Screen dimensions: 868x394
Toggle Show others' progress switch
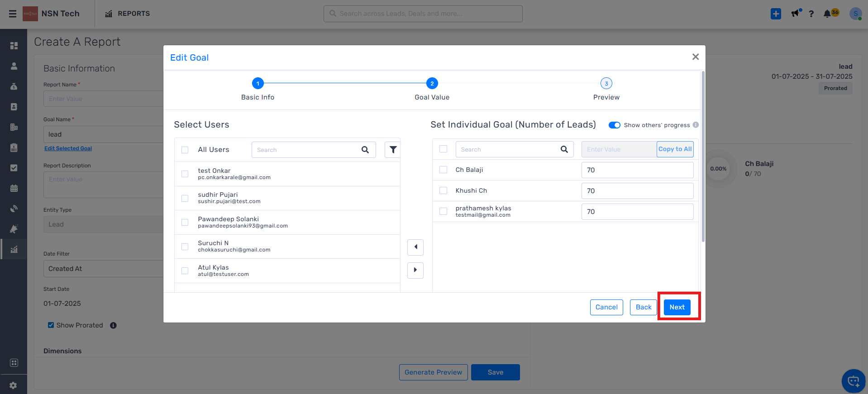pyautogui.click(x=614, y=125)
